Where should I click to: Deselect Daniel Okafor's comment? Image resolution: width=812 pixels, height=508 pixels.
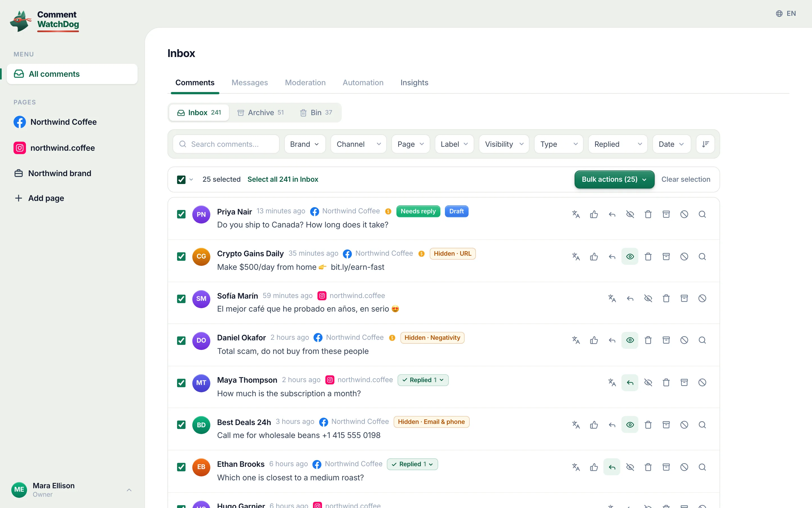tap(181, 341)
